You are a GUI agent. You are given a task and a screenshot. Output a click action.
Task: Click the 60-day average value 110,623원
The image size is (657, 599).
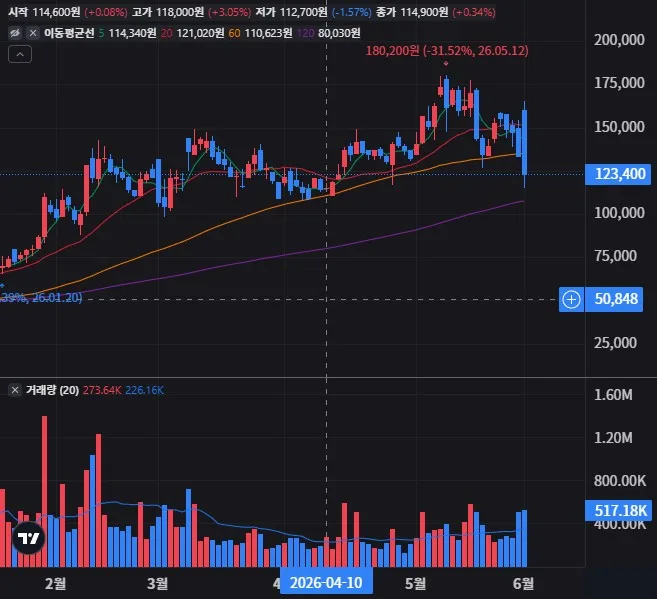click(268, 33)
